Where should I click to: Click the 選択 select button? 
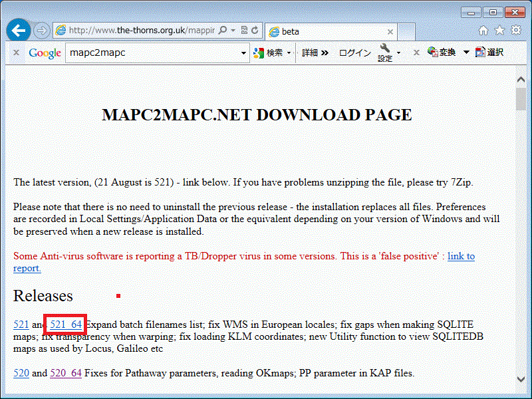pos(489,53)
